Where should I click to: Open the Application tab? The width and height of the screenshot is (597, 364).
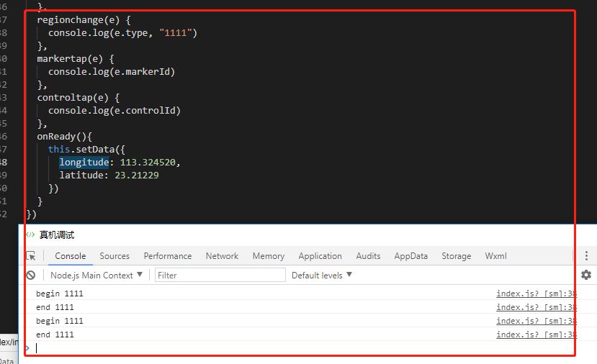(x=320, y=256)
